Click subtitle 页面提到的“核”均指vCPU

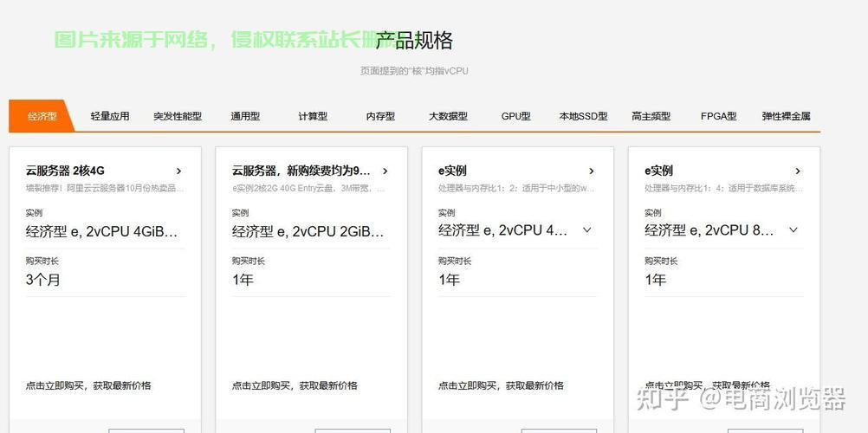click(414, 71)
